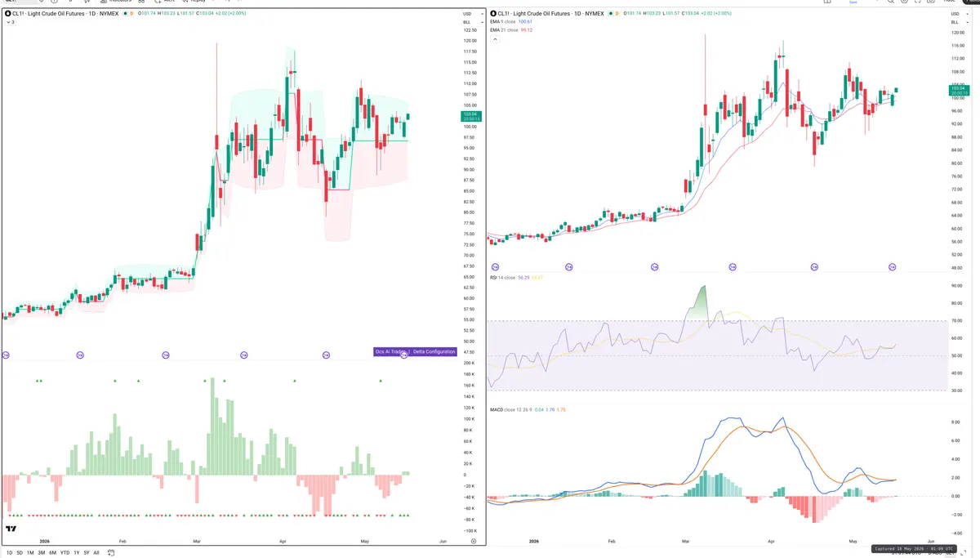Screen dimensions: 980x558
Task: Click the TradingView logo on left chart
Action: [11, 529]
